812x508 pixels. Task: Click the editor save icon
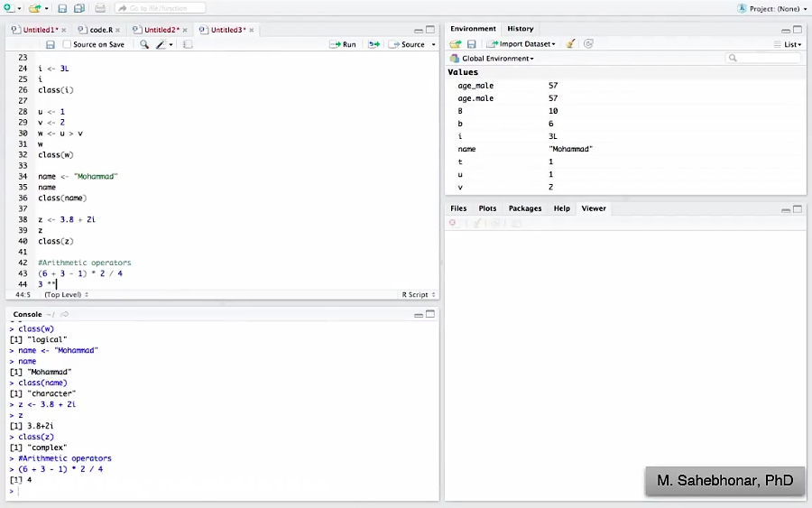(x=51, y=44)
